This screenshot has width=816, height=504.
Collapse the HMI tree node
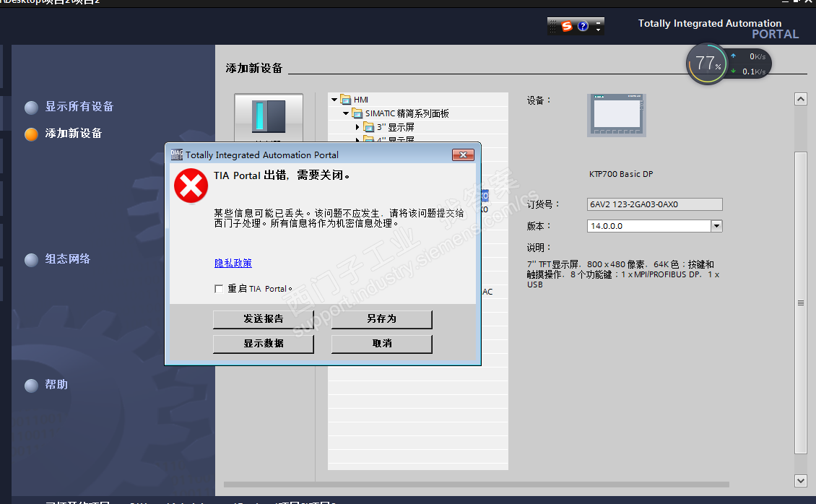click(x=334, y=100)
